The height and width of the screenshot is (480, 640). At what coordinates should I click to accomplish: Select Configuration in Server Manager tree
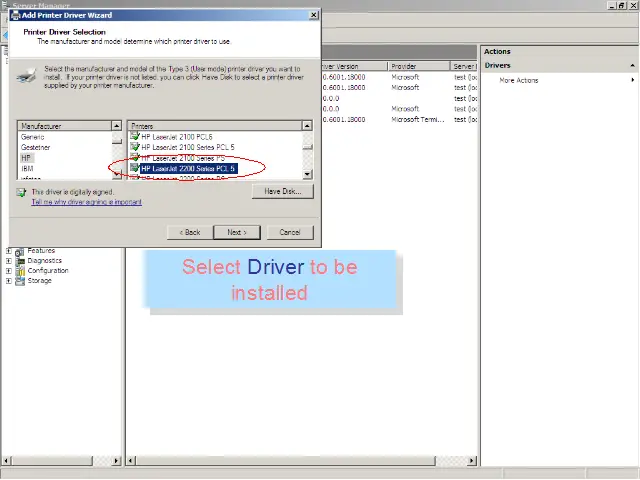tap(48, 271)
